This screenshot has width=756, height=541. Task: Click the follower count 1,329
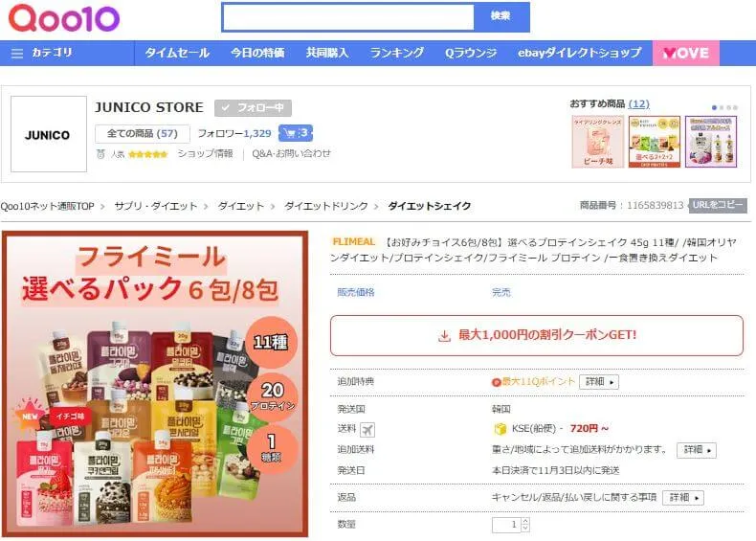click(x=257, y=133)
